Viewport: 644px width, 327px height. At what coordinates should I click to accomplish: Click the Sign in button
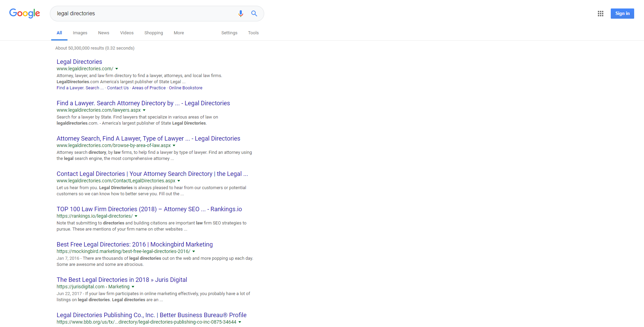(622, 14)
